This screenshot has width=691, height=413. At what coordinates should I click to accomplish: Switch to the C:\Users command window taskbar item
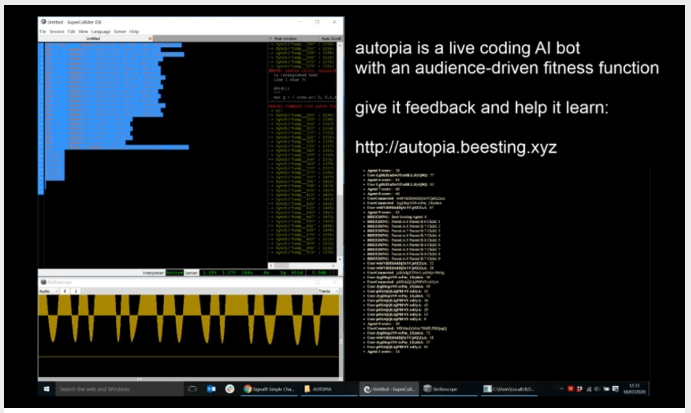(509, 389)
